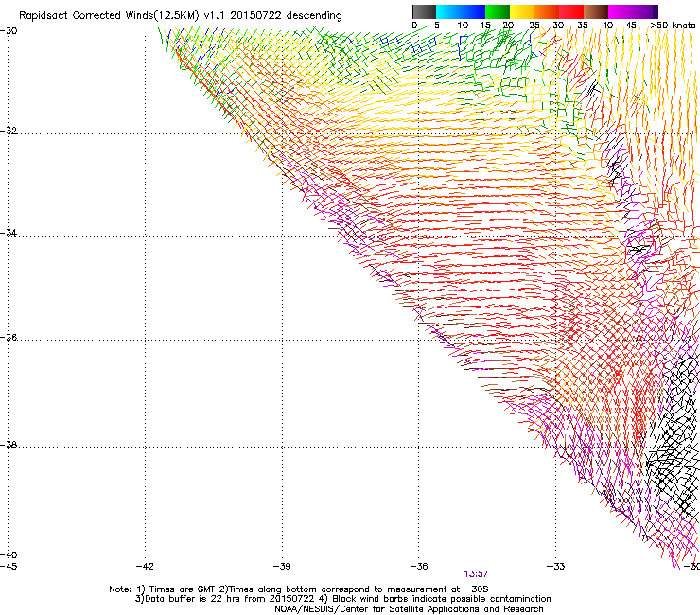Click the purple '13:57' swath time label
The image size is (700, 615).
pyautogui.click(x=476, y=574)
